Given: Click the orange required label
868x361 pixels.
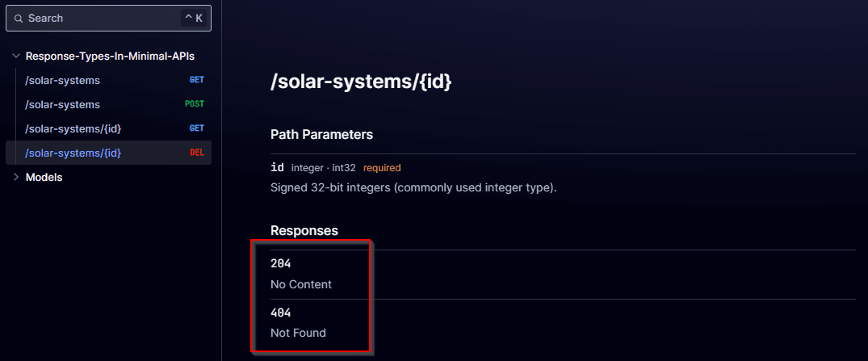Looking at the screenshot, I should 382,167.
